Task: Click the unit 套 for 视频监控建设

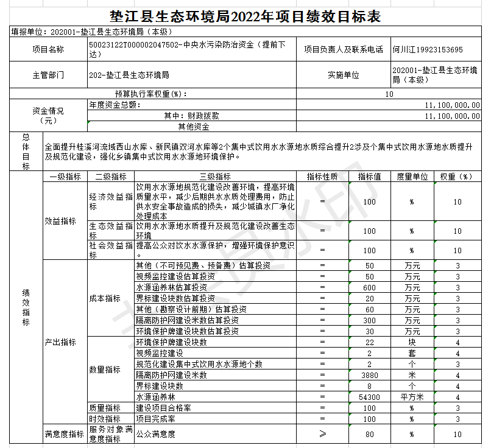Action: 412,353
